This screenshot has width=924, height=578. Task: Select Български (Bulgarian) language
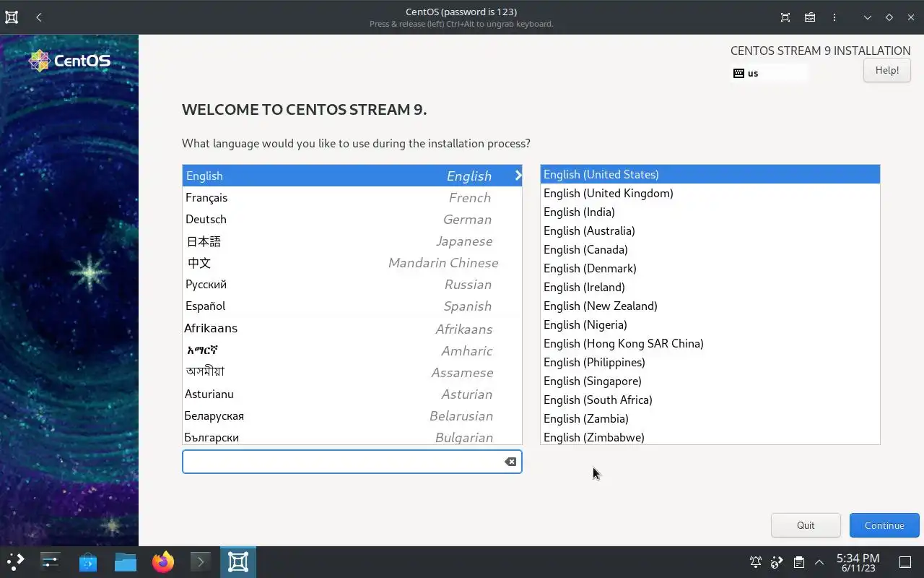point(352,436)
